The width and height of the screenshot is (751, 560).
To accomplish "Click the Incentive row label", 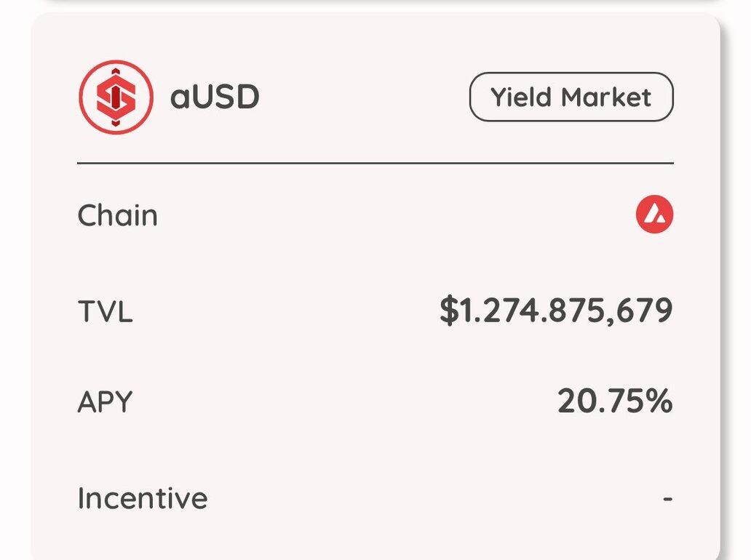I will coord(142,498).
